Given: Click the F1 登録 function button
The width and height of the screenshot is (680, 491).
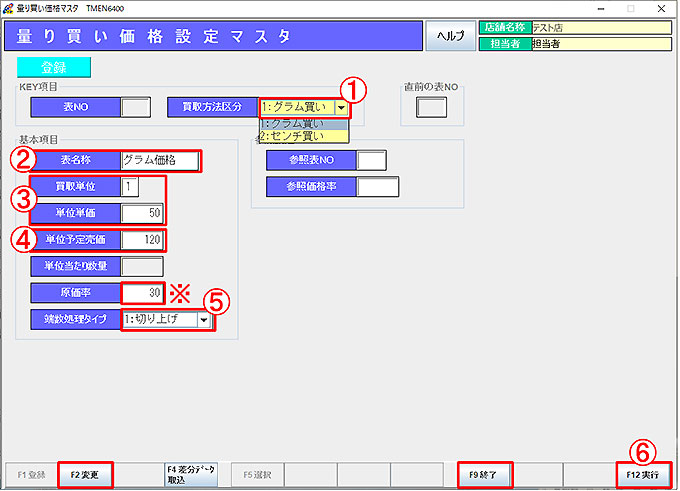Looking at the screenshot, I should (x=31, y=475).
